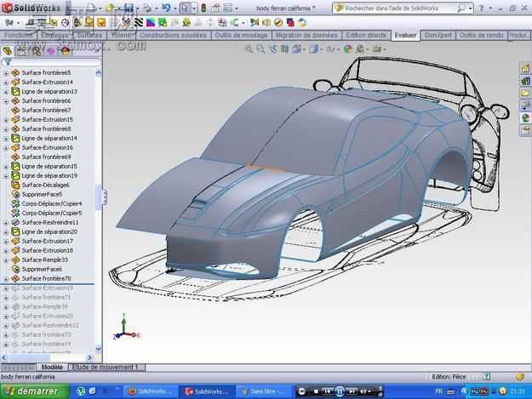Click the Help question mark icon
This screenshot has height=399, width=532.
481,9
